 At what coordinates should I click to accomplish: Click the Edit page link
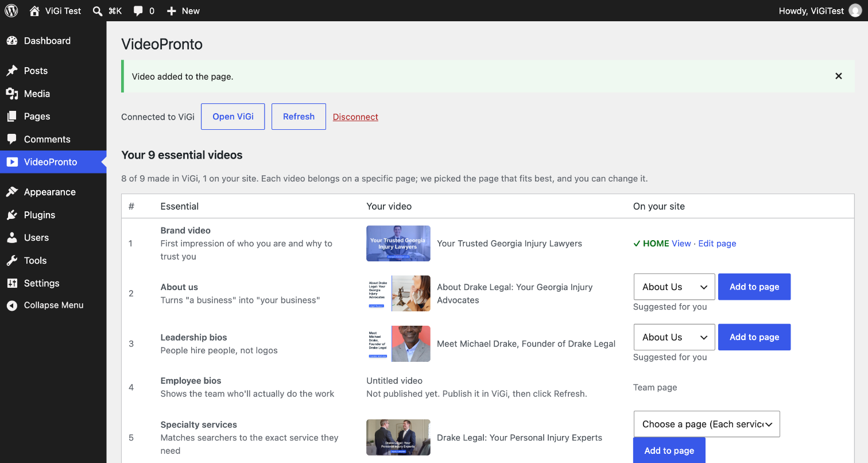717,244
